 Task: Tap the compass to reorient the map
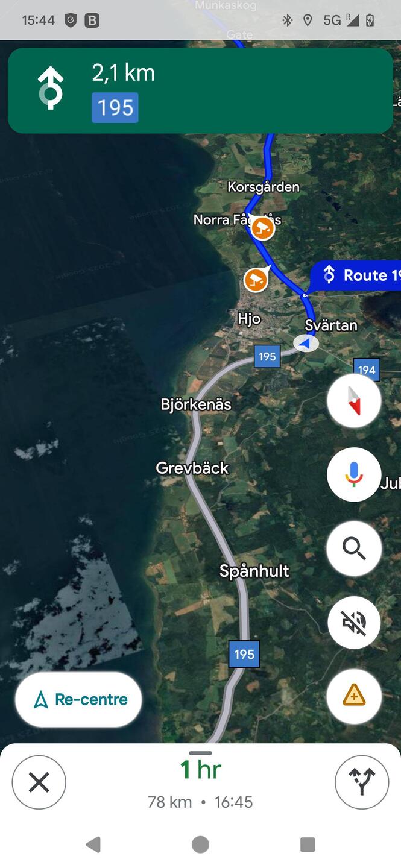pos(354,400)
